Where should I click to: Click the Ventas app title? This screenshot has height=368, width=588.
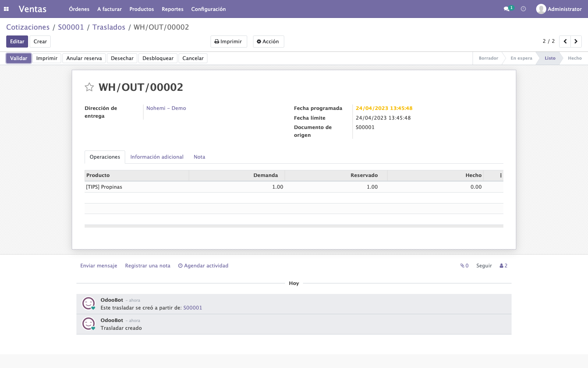(x=33, y=9)
